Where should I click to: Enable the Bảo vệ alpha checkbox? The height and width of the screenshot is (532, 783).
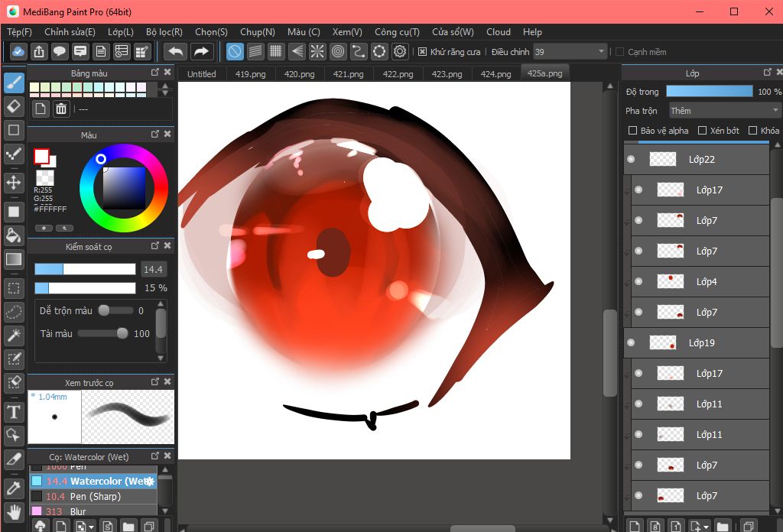632,131
